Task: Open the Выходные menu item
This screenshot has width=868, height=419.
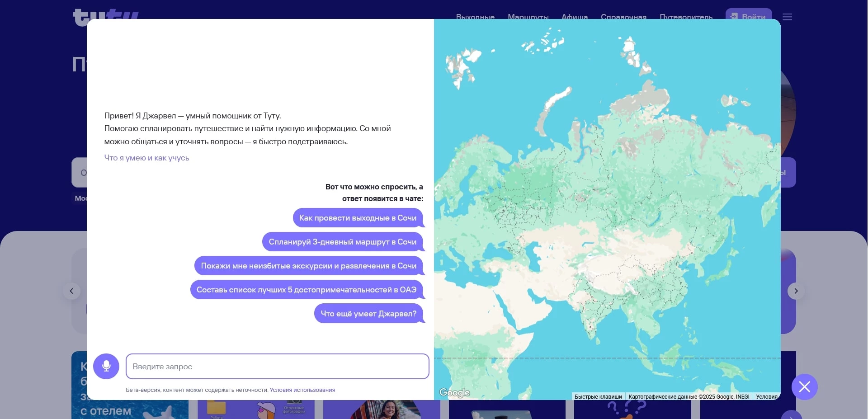Action: pyautogui.click(x=475, y=17)
